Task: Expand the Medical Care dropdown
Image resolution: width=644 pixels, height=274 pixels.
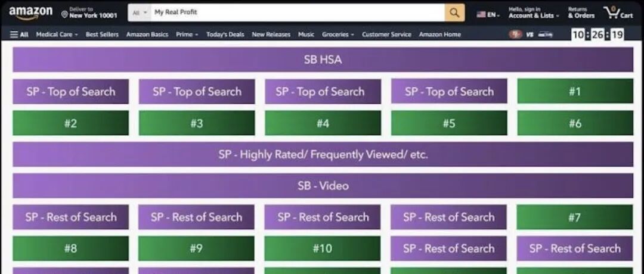Action: (x=57, y=35)
